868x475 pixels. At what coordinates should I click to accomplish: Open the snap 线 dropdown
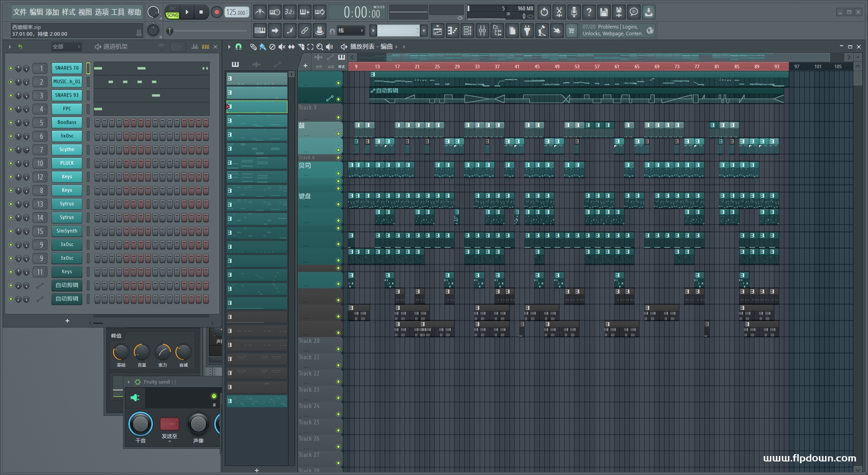(x=351, y=31)
